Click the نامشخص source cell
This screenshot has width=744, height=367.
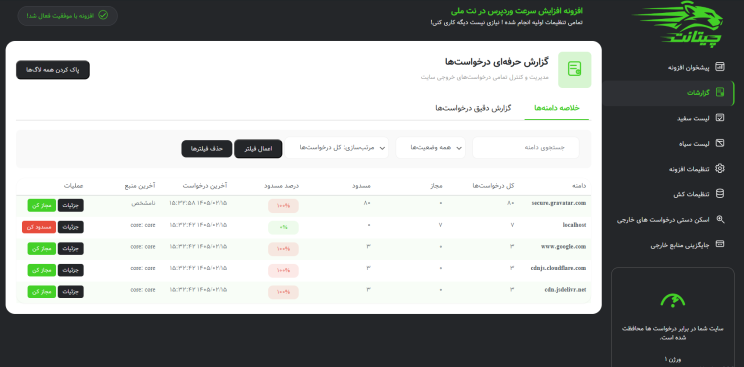point(143,203)
